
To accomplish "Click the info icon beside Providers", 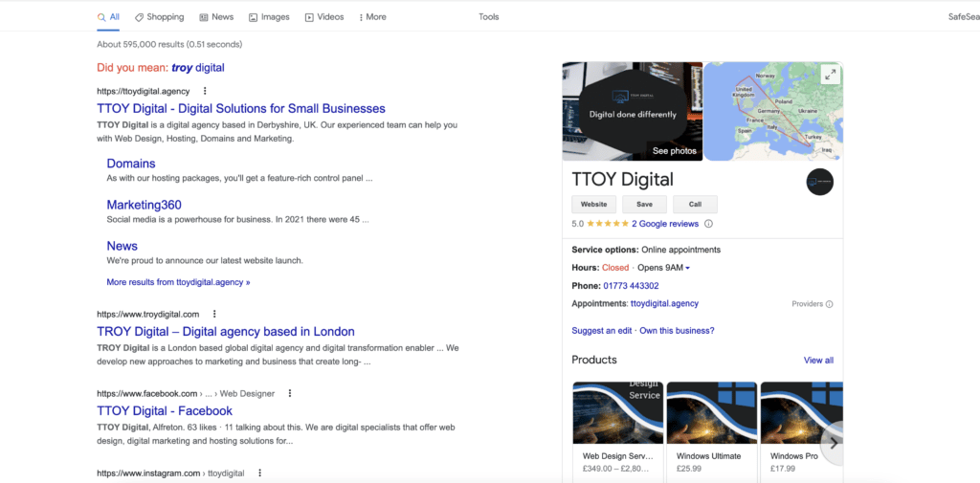I will click(x=830, y=304).
